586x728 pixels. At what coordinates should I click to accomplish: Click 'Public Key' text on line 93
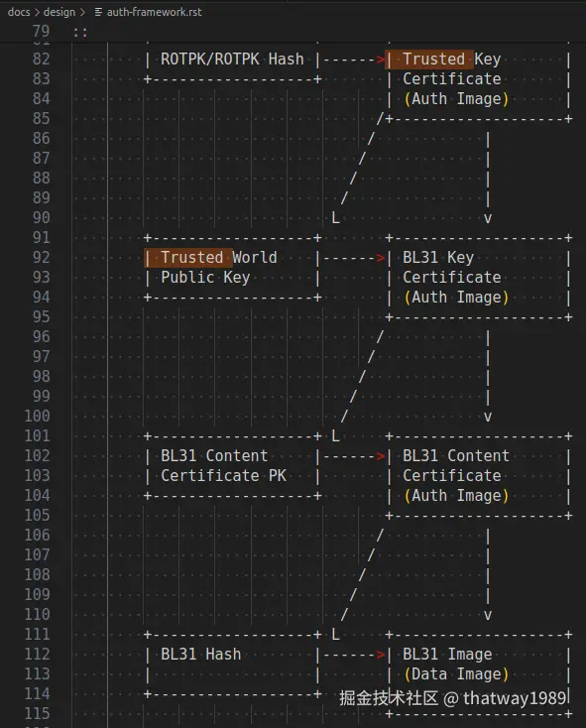(205, 278)
